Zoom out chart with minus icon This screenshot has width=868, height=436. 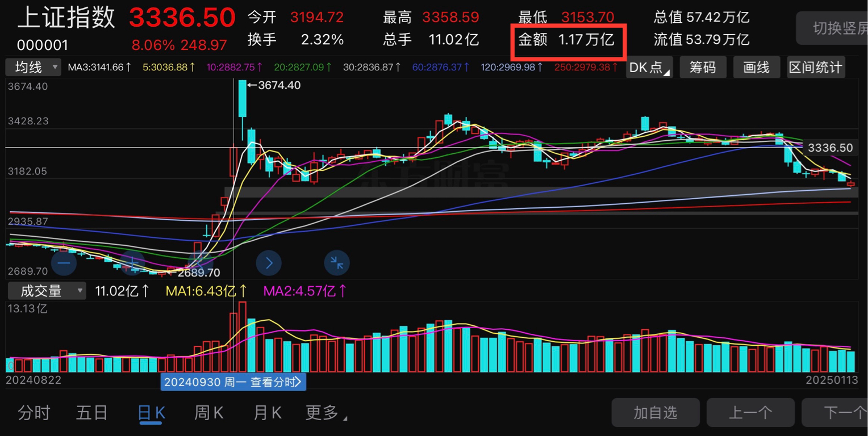pos(64,263)
